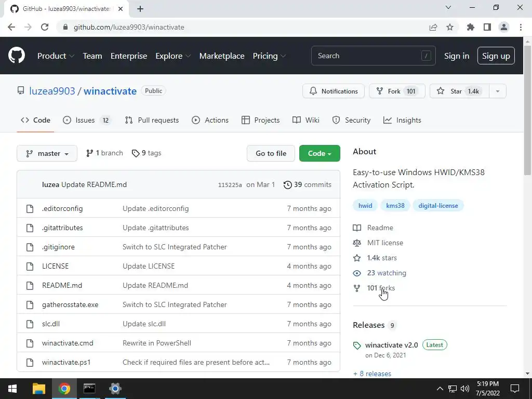Open the Chrome profile avatar icon
532x399 pixels.
(504, 27)
